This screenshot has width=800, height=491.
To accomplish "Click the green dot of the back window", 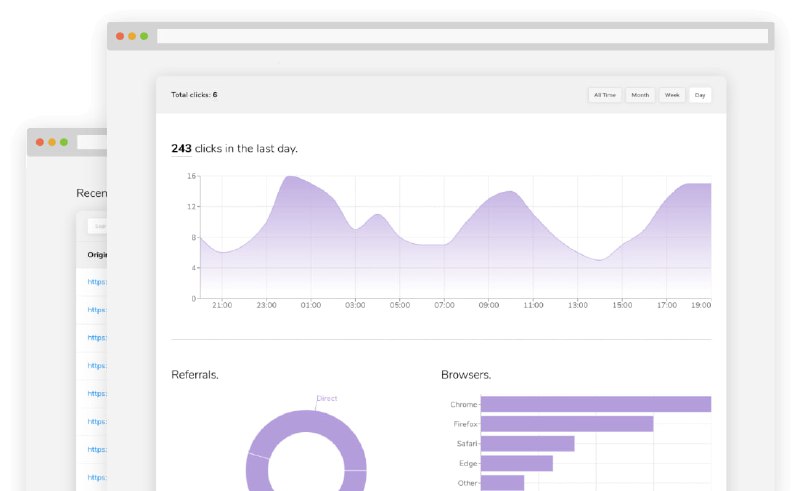I will pos(64,142).
